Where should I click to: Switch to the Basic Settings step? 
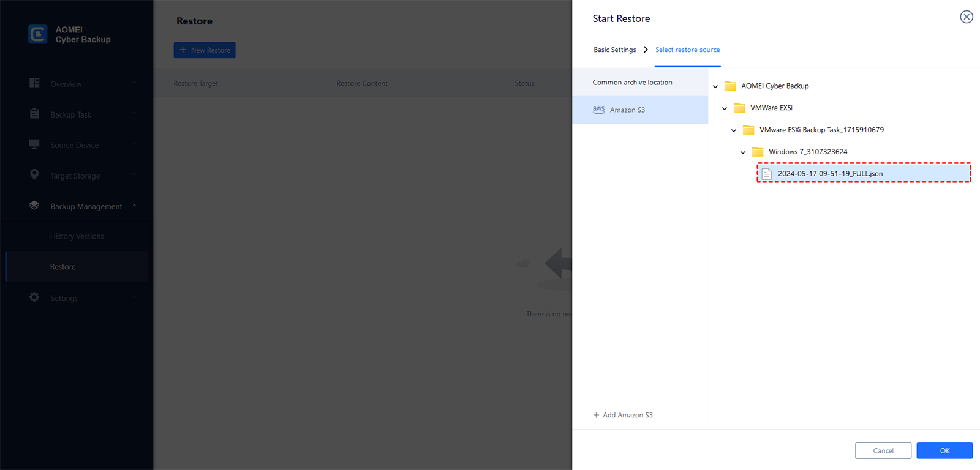point(614,50)
